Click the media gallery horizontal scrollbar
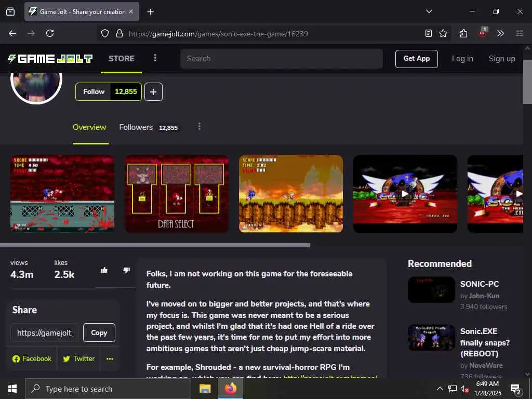The image size is (532, 399). pos(155,245)
